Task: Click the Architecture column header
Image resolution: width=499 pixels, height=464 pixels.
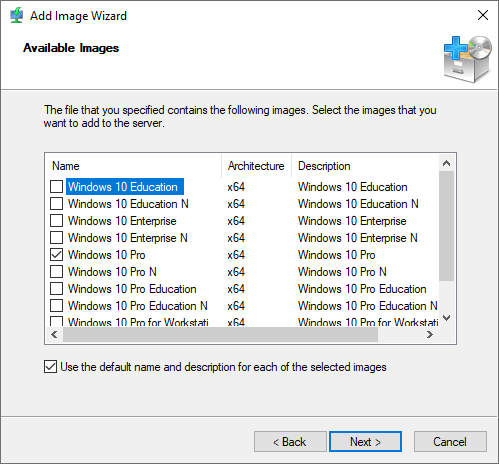Action: tap(256, 166)
